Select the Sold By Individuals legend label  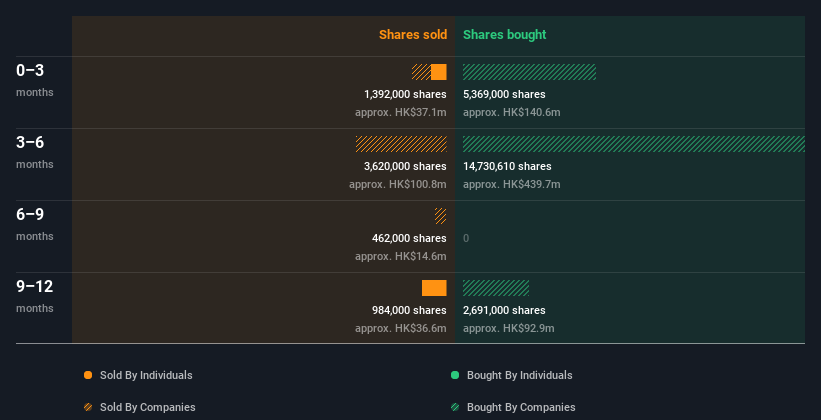pos(146,375)
